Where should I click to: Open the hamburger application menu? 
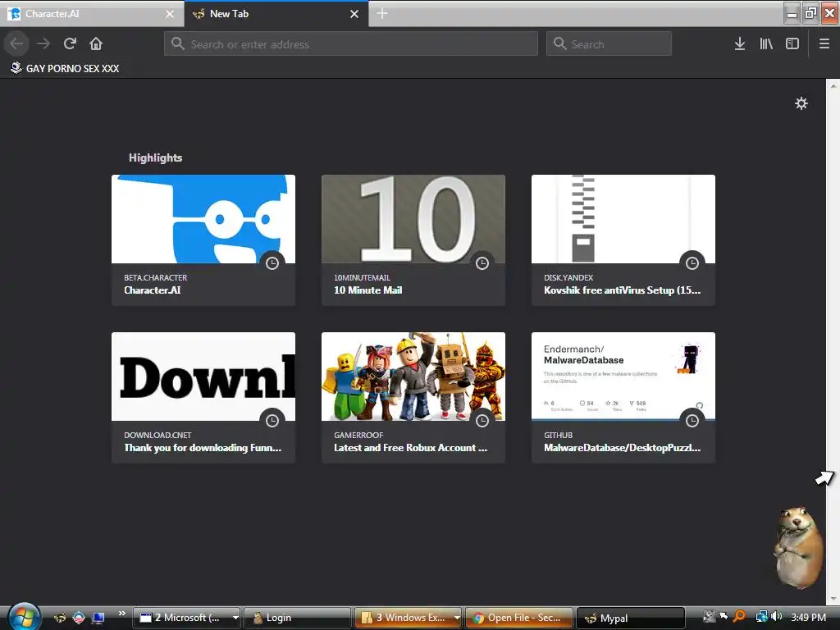click(824, 43)
